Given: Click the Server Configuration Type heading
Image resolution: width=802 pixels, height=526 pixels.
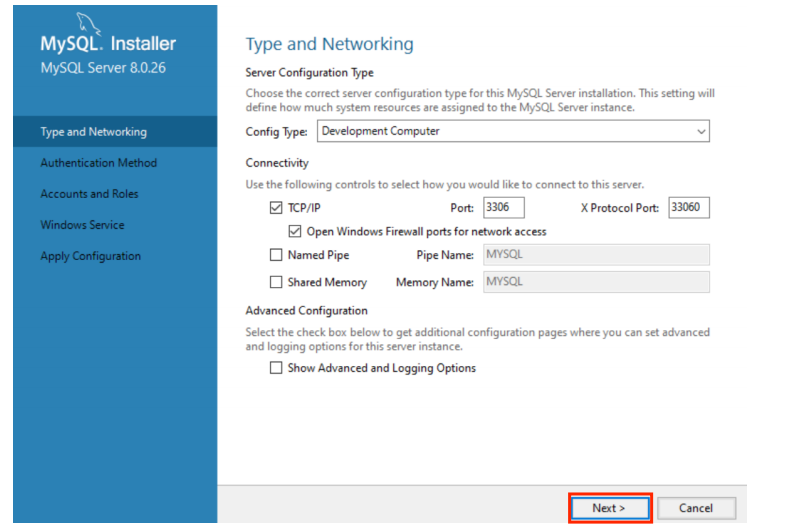Looking at the screenshot, I should (309, 73).
